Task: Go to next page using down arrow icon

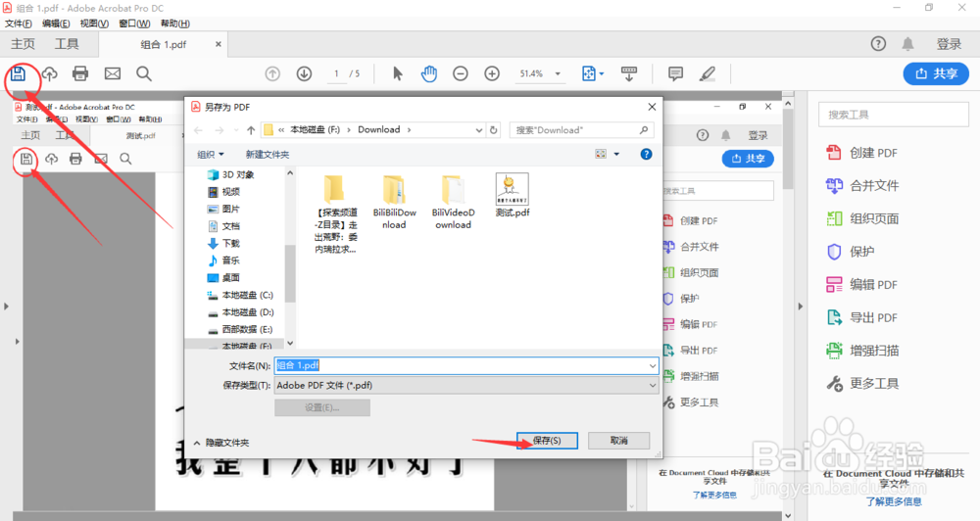Action: click(305, 73)
